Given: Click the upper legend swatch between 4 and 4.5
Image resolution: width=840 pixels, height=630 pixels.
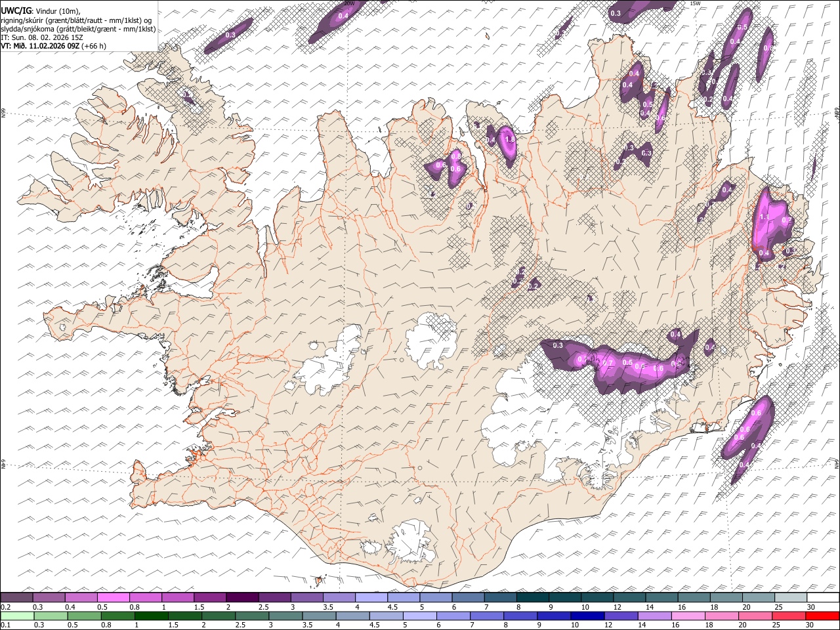Looking at the screenshot, I should [x=371, y=597].
